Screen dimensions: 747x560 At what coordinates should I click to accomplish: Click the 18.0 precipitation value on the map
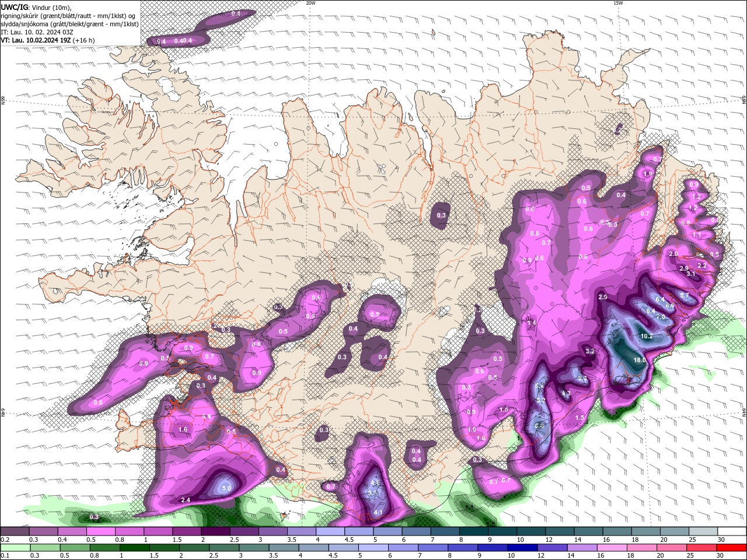tap(640, 360)
